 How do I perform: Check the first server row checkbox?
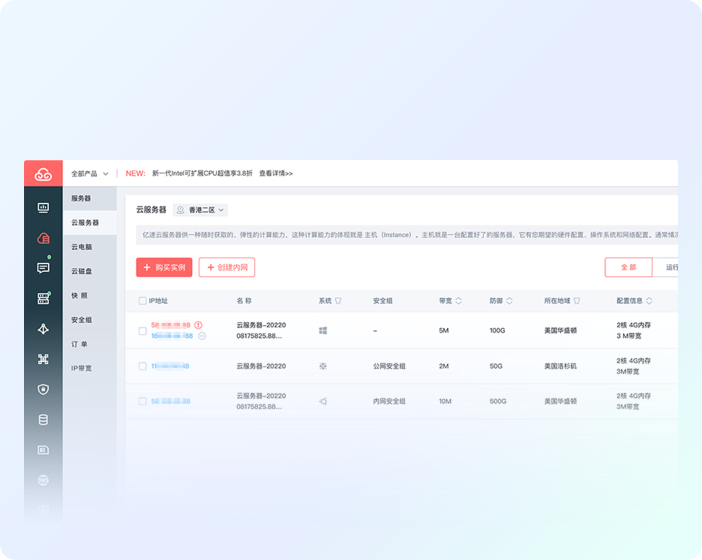(x=142, y=330)
